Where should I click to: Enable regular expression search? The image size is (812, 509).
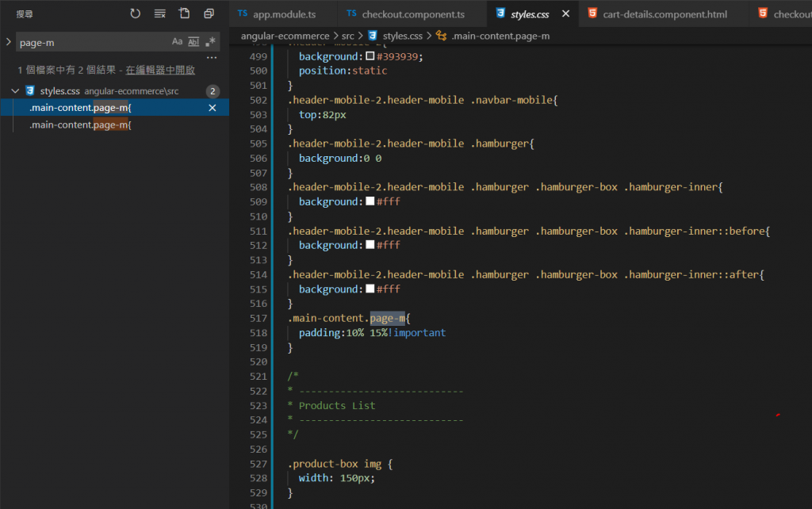coord(210,42)
